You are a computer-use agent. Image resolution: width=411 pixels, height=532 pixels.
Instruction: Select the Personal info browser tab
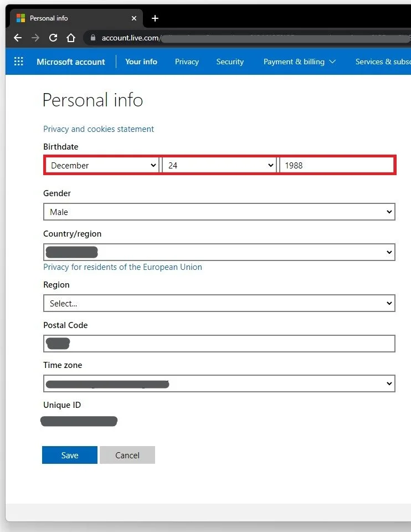tap(76, 18)
